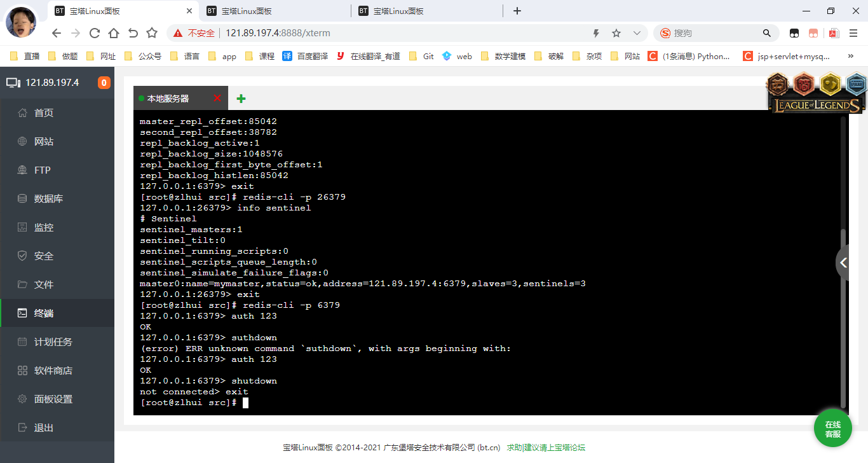868x463 pixels.
Task: Click the 搜狗 search input box
Action: [x=715, y=33]
